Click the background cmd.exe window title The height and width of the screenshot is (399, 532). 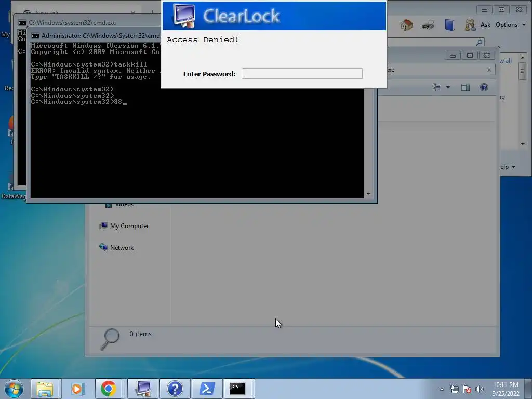click(x=72, y=23)
